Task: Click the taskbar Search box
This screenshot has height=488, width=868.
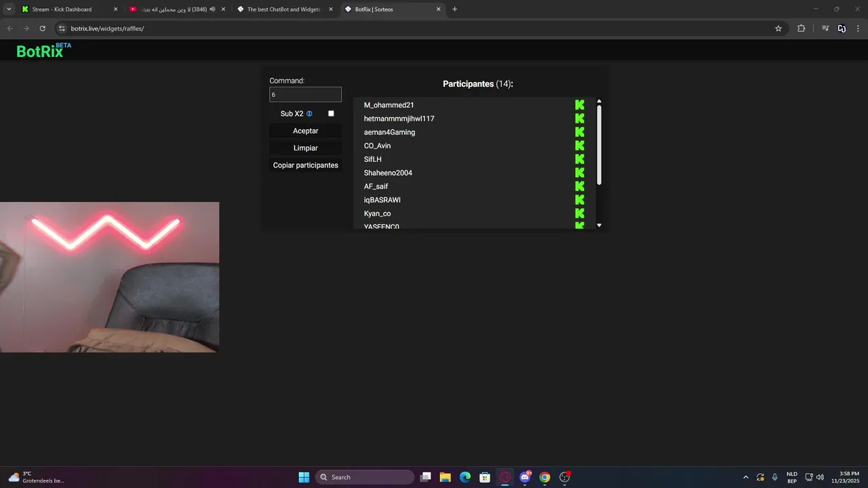Action: [365, 477]
